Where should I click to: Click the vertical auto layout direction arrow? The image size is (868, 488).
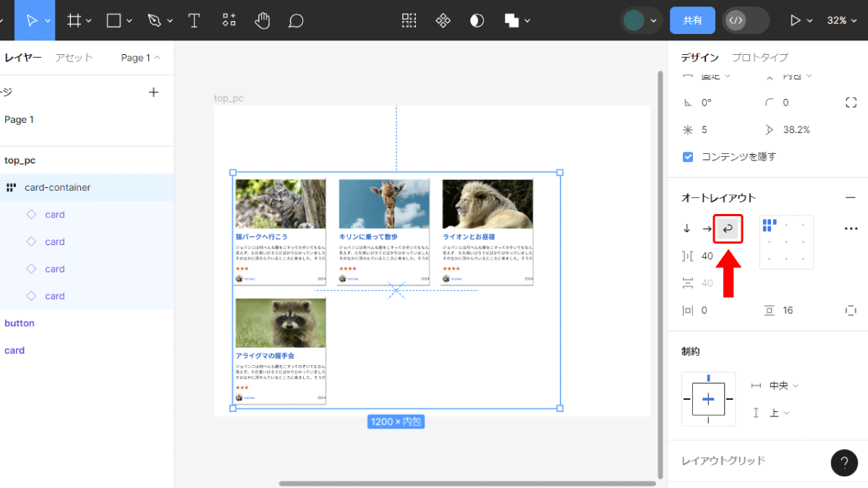pos(686,228)
